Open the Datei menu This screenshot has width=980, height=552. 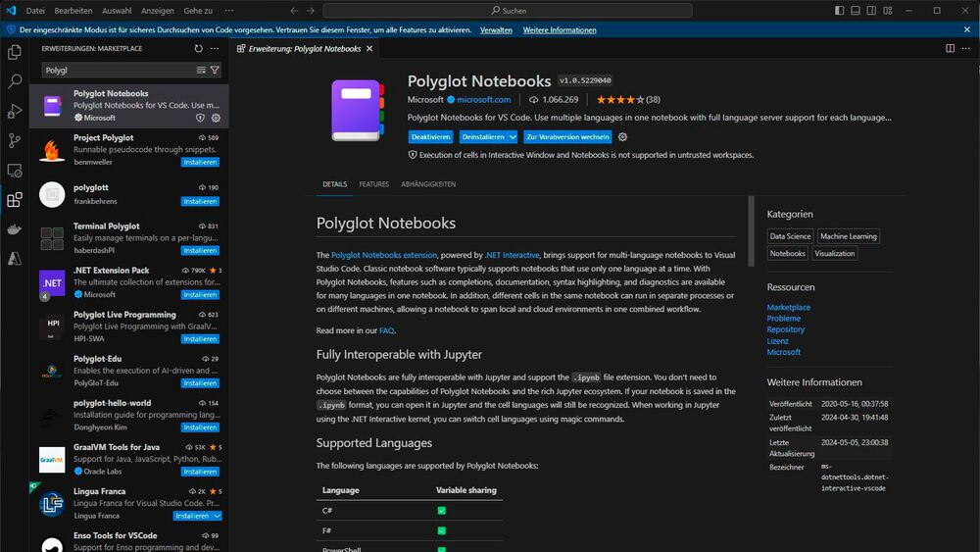[x=35, y=11]
